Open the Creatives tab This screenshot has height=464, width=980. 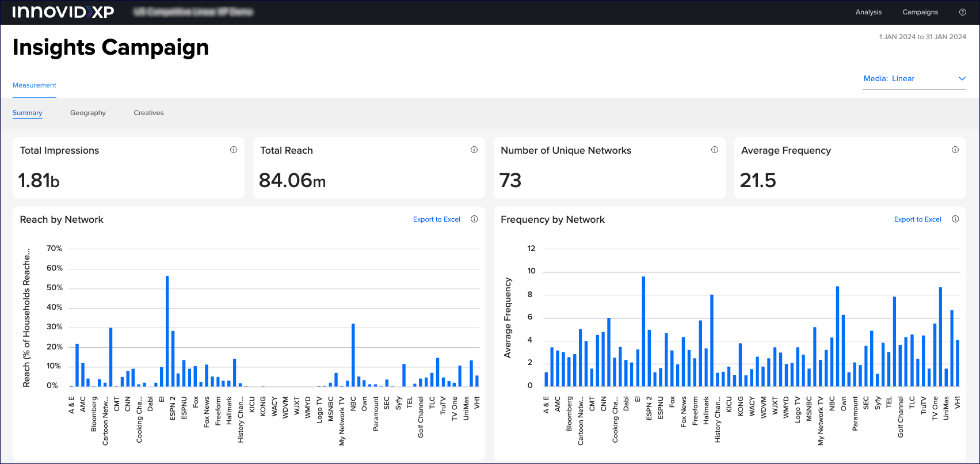[148, 113]
